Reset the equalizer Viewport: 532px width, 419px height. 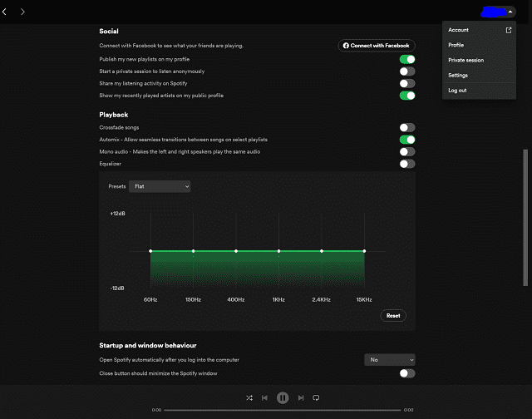pyautogui.click(x=393, y=316)
